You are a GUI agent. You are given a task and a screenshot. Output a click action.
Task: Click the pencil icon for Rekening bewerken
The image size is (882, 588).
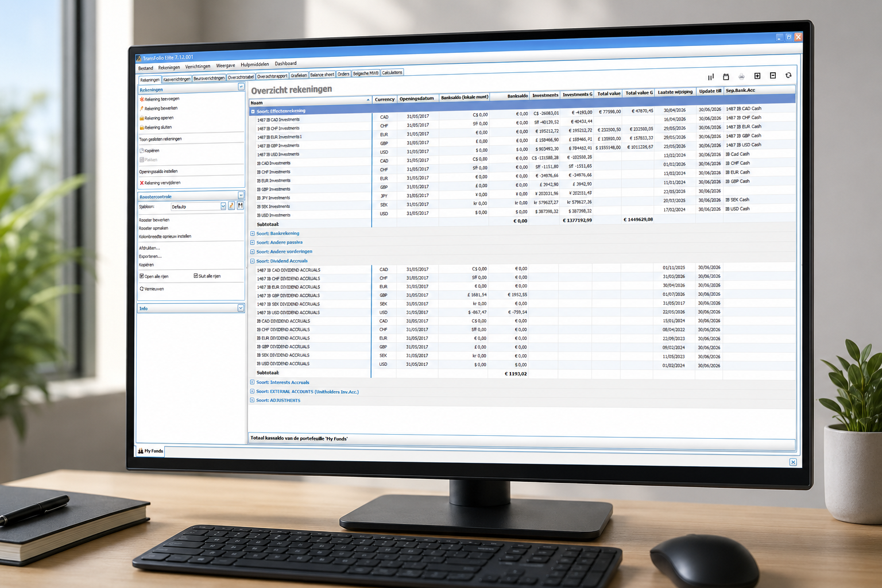141,109
